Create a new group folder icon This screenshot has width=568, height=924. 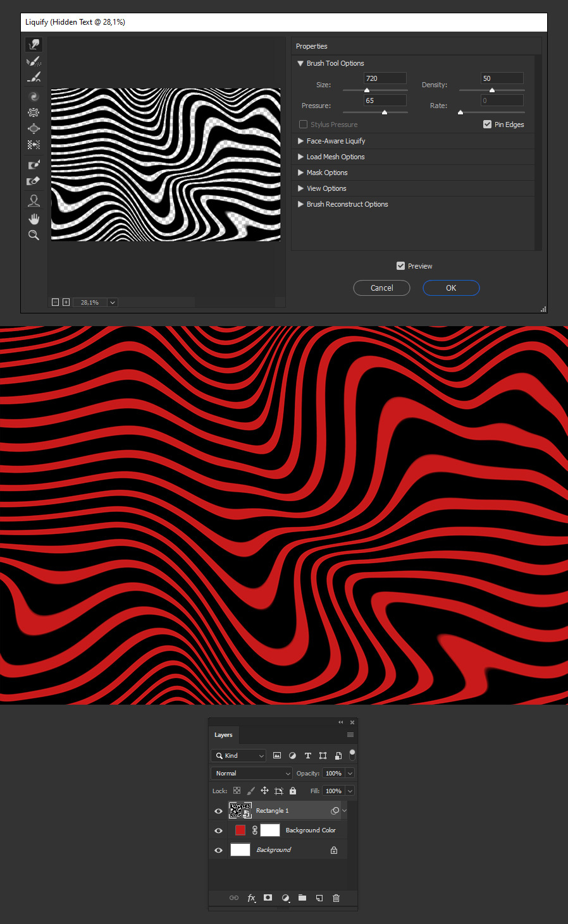coord(302,897)
